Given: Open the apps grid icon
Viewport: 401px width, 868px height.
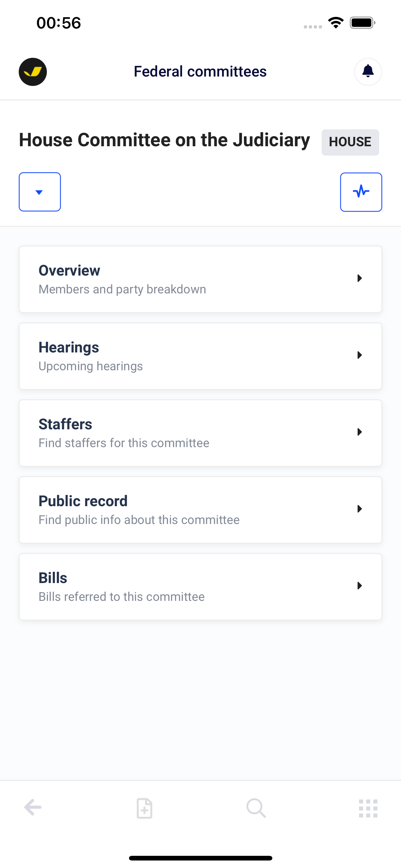Looking at the screenshot, I should [368, 808].
